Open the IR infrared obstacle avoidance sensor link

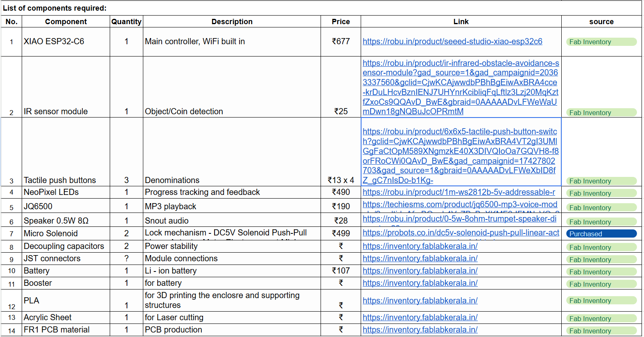point(461,87)
